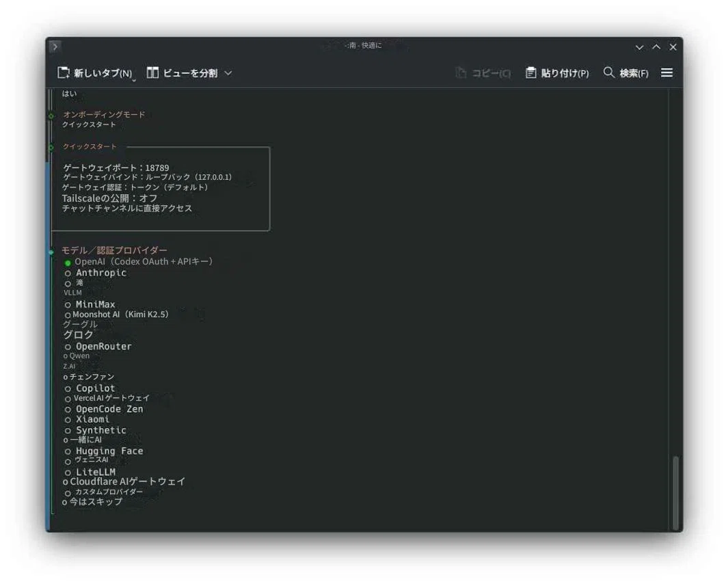Open the new tab dropdown arrow
Screen dimensions: 728x586
click(x=134, y=81)
